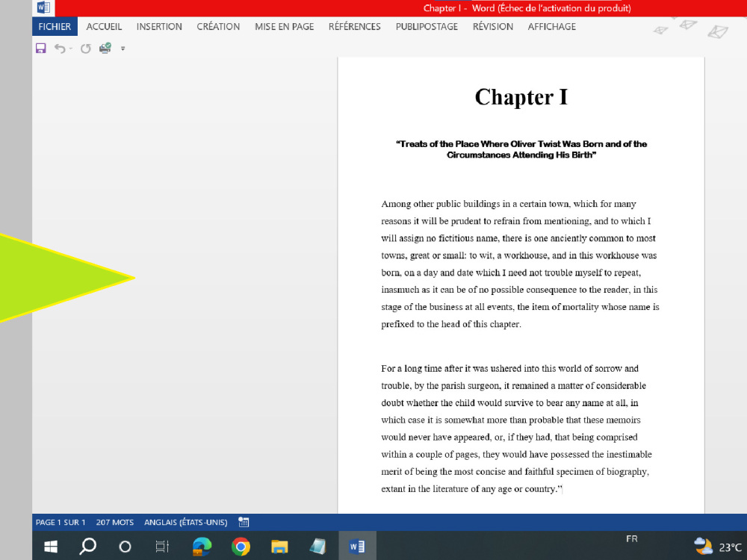This screenshot has height=560, width=747.
Task: Click the PAGE 1 SUR 1 status indicator
Action: click(61, 523)
